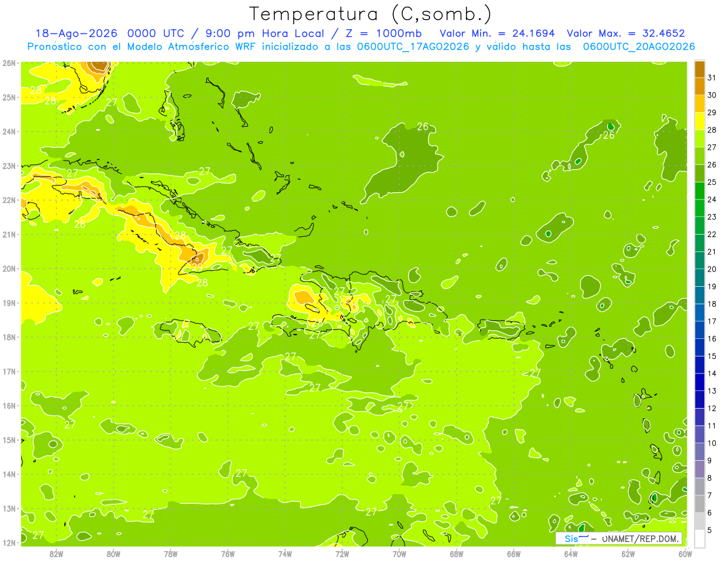Select the 'Valor Min. = 24.1694' readout
The width and height of the screenshot is (728, 562).
(x=497, y=33)
